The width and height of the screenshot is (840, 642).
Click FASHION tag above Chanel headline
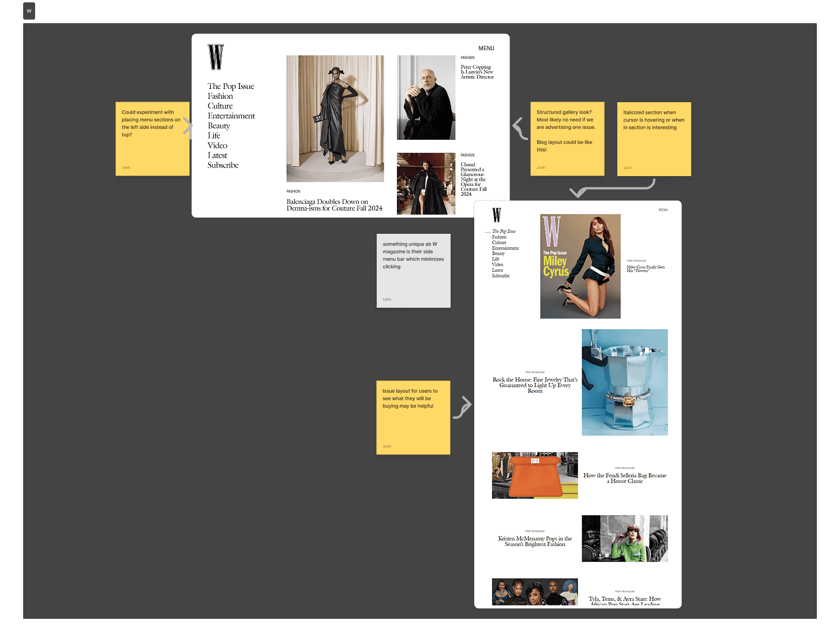(467, 155)
